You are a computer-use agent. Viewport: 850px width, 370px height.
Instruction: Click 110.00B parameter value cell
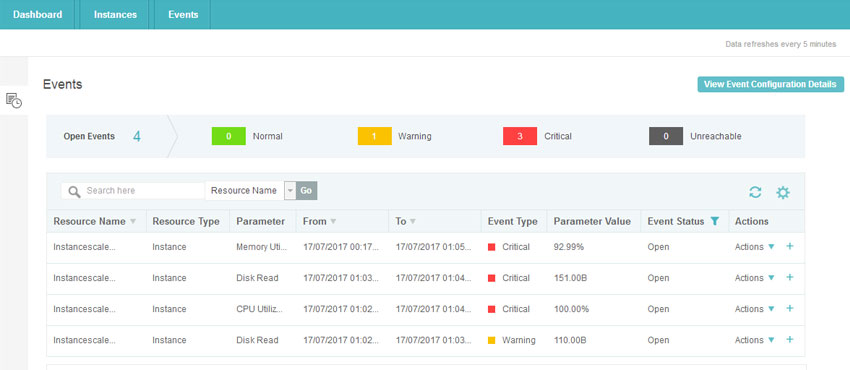570,340
